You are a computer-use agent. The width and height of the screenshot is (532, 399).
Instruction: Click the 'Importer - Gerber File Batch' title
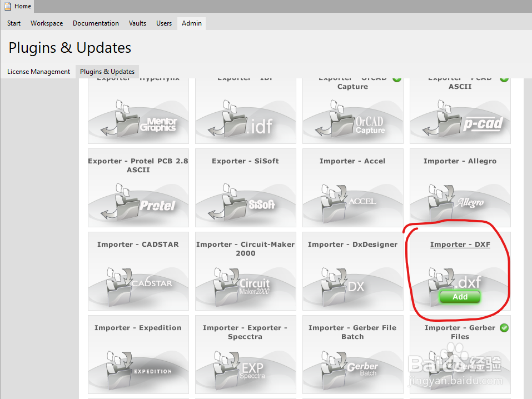352,332
